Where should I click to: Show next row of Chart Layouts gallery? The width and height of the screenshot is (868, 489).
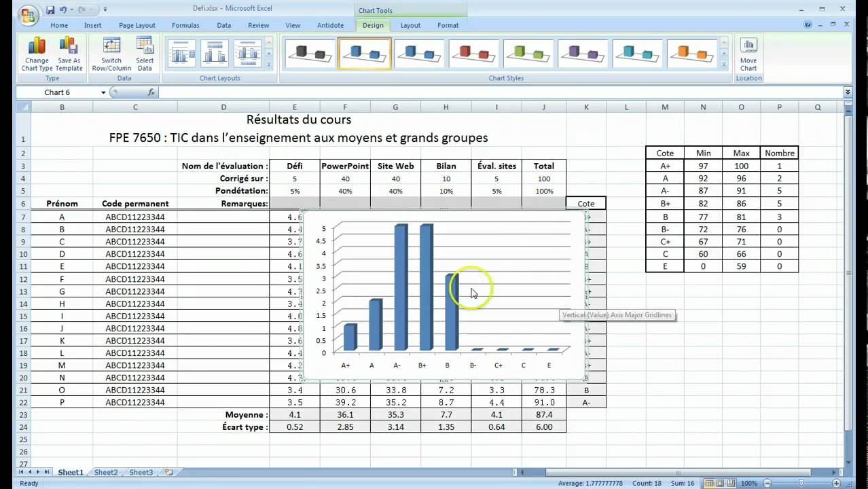[x=269, y=53]
